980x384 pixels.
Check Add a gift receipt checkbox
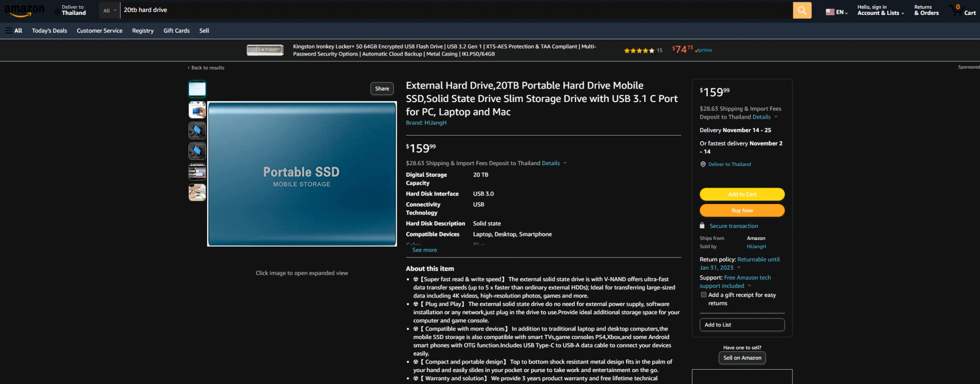[x=703, y=295]
